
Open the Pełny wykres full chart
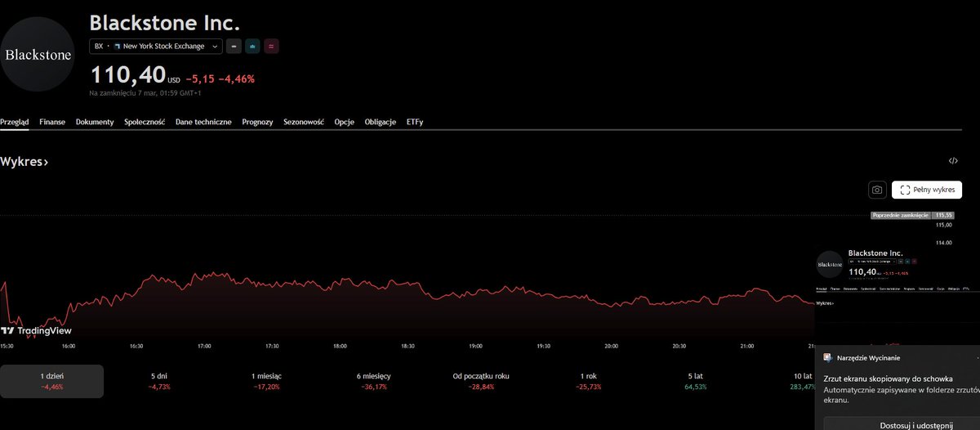[927, 190]
